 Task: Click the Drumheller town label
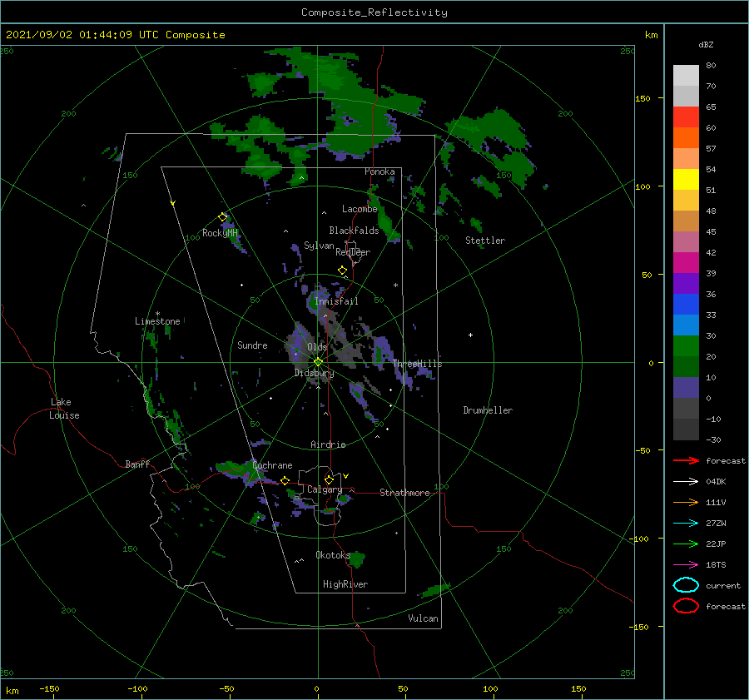(488, 410)
